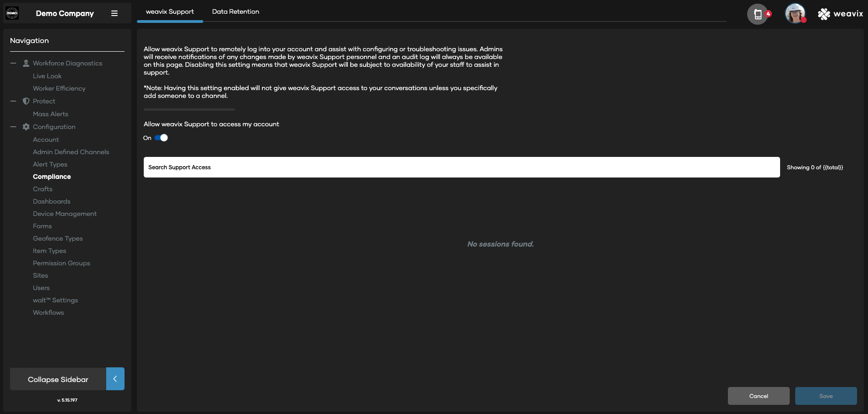Click the Demo Company logo icon

(x=12, y=13)
